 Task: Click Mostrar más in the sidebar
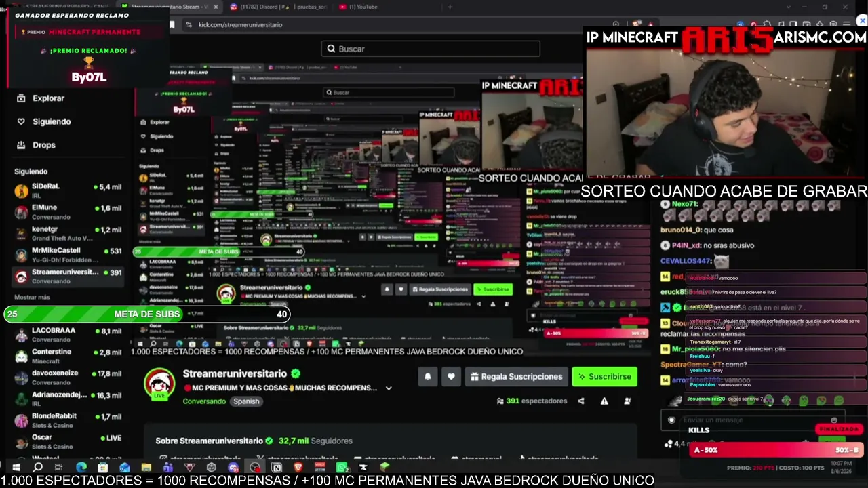tap(32, 298)
